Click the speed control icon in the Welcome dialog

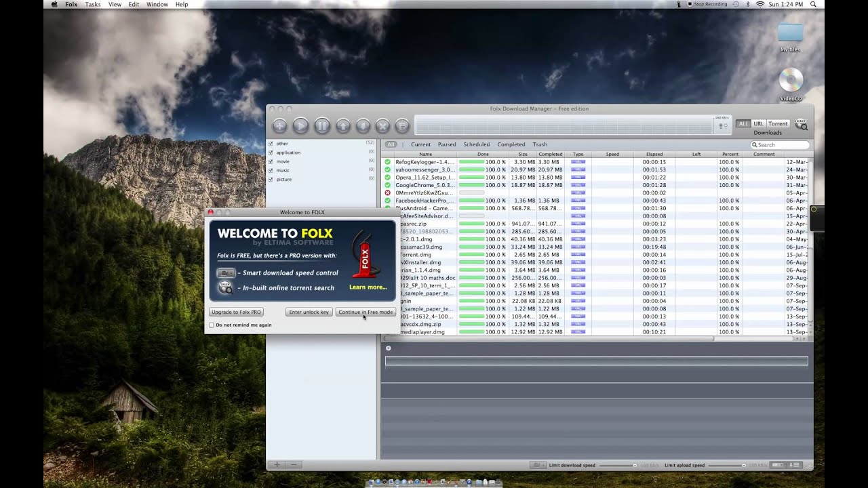[226, 272]
